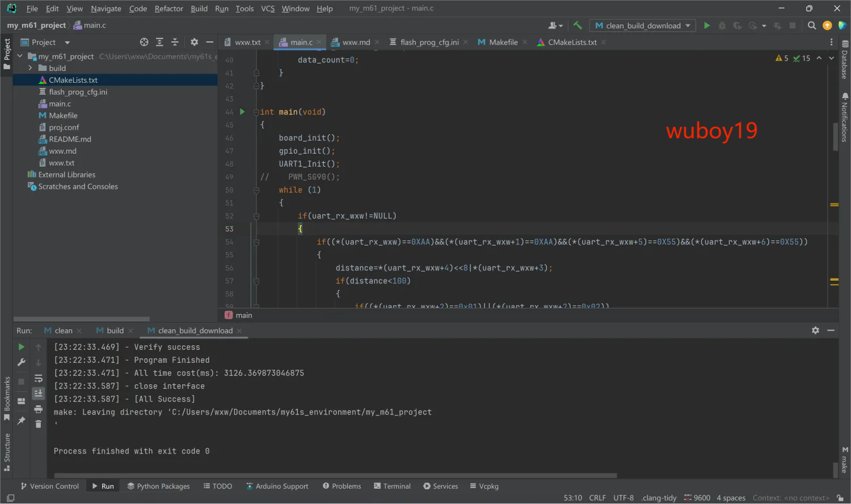Open TODO tool window
The height and width of the screenshot is (504, 851).
(218, 486)
